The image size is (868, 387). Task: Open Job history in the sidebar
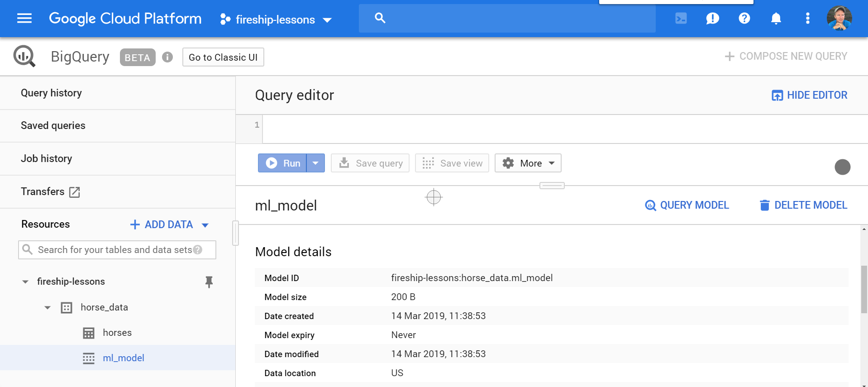point(46,158)
